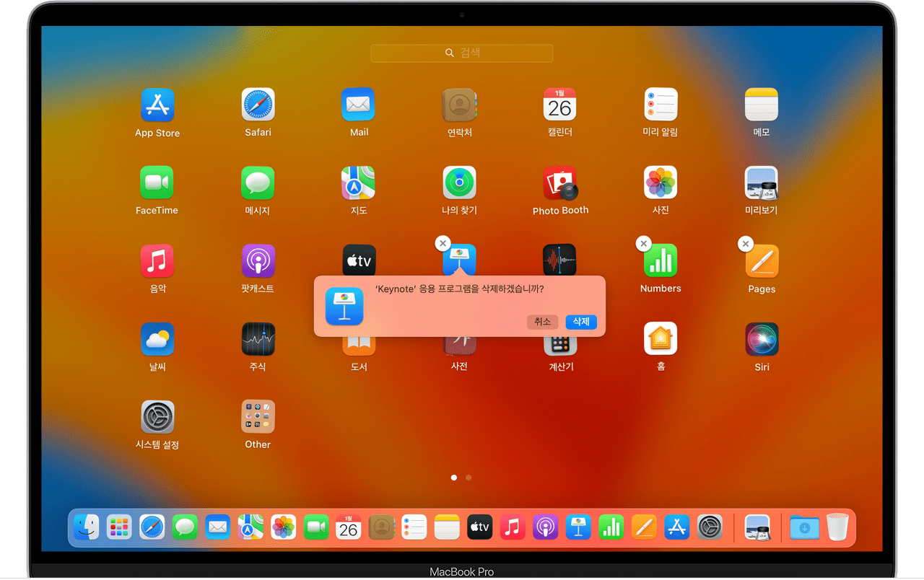Launch Siri from Launchpad

(x=762, y=339)
